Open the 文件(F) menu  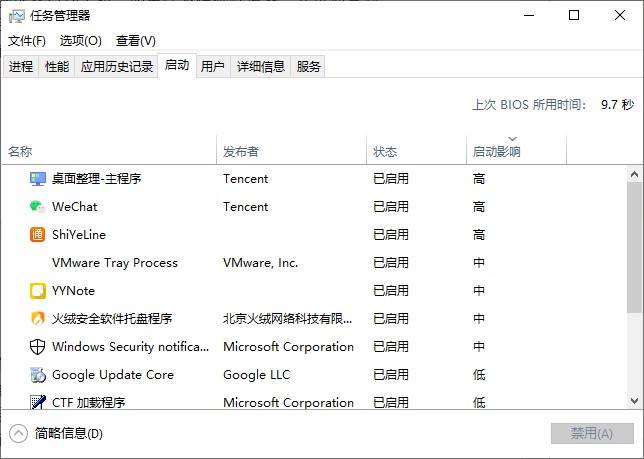point(27,41)
